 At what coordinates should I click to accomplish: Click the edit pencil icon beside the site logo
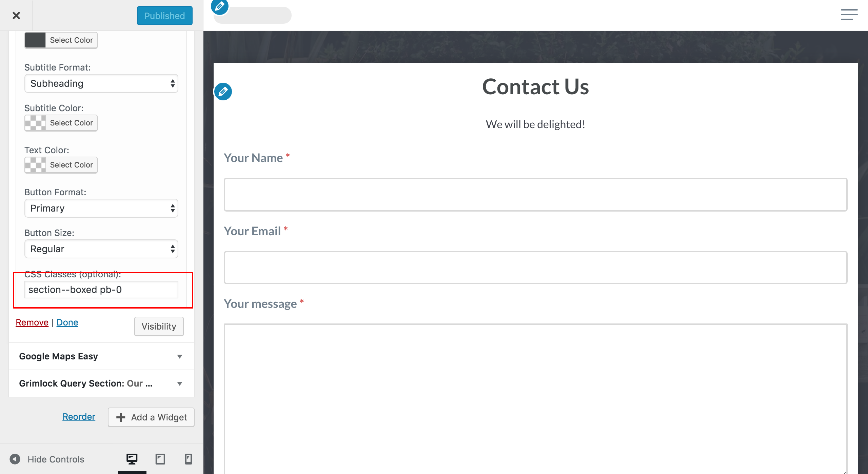pos(220,6)
